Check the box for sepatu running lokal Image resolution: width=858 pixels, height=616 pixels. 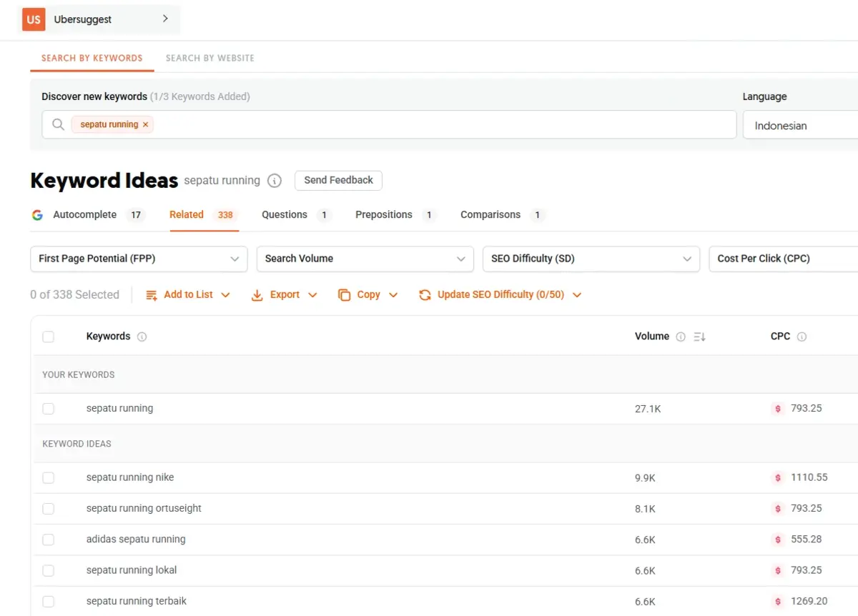[x=48, y=570]
